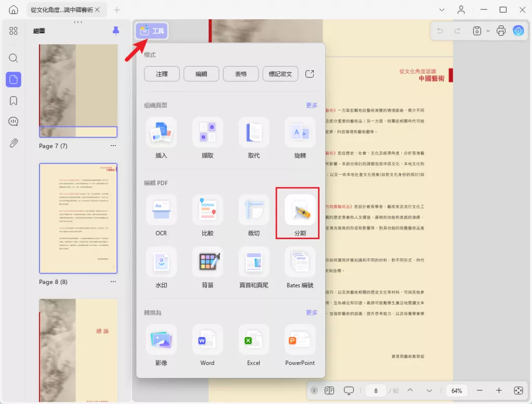Open the Compare (比較) tool
This screenshot has width=532, height=404.
(x=207, y=216)
